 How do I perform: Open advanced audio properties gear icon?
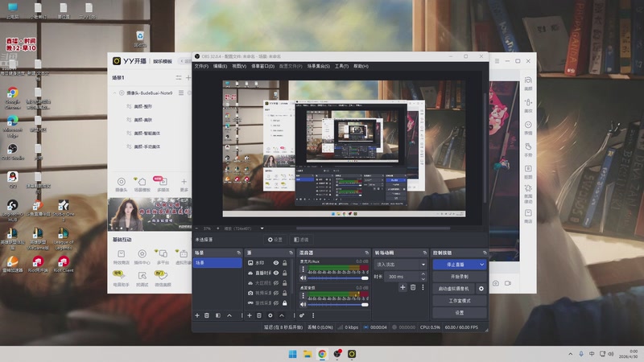pyautogui.click(x=302, y=315)
